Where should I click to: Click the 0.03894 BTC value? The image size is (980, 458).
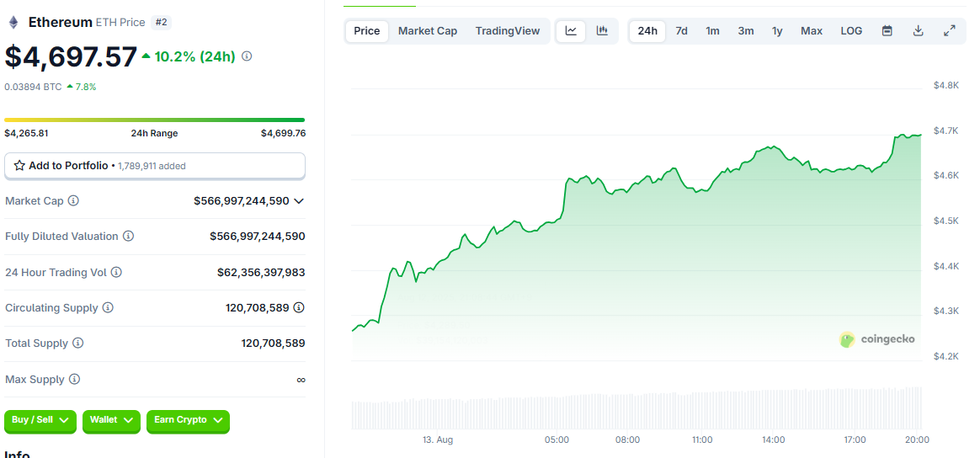[x=33, y=87]
